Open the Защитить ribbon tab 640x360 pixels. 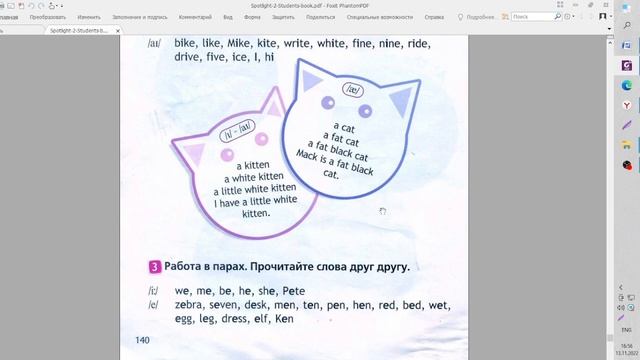(x=283, y=17)
